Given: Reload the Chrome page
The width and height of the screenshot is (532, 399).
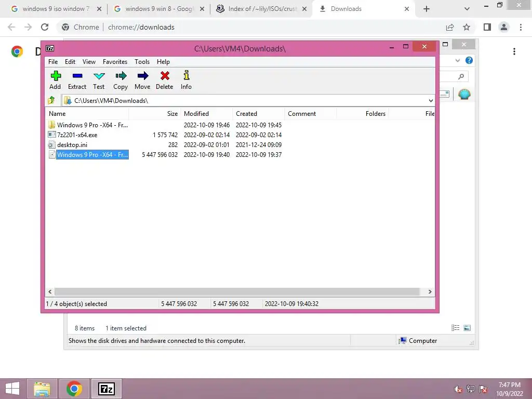Looking at the screenshot, I should [45, 27].
